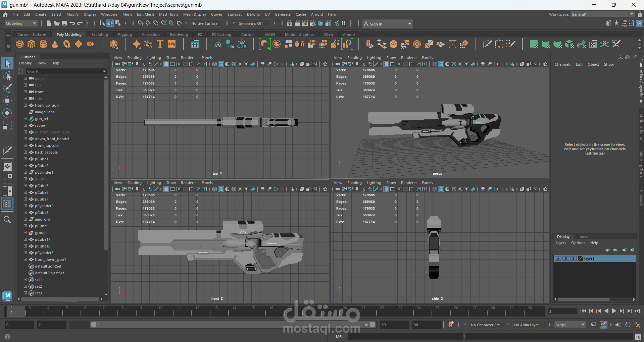Open the Modeling menu set dropdown
The image size is (644, 342).
click(x=21, y=23)
